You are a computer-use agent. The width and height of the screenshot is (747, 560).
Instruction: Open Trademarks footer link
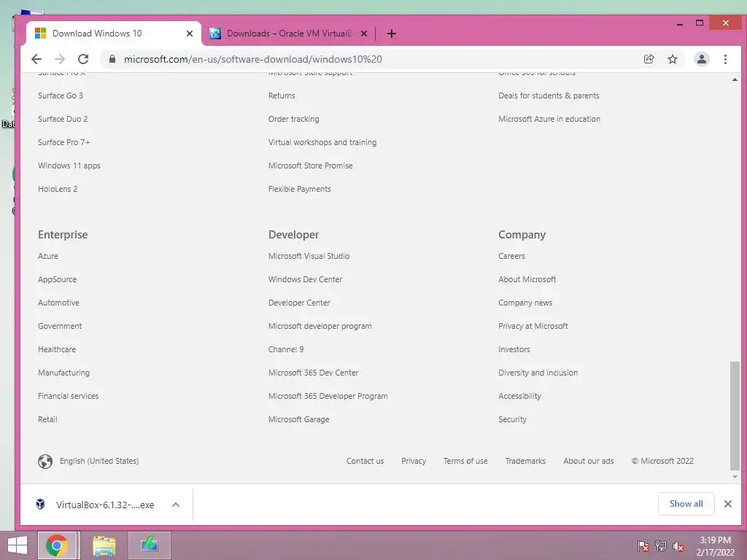(x=525, y=461)
